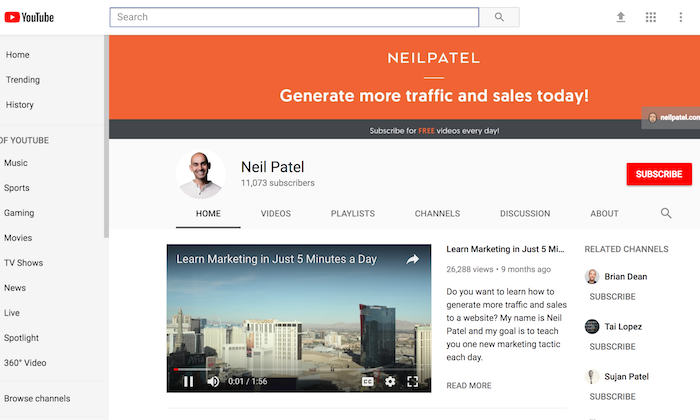
Task: Toggle closed captions on the video
Action: click(368, 381)
